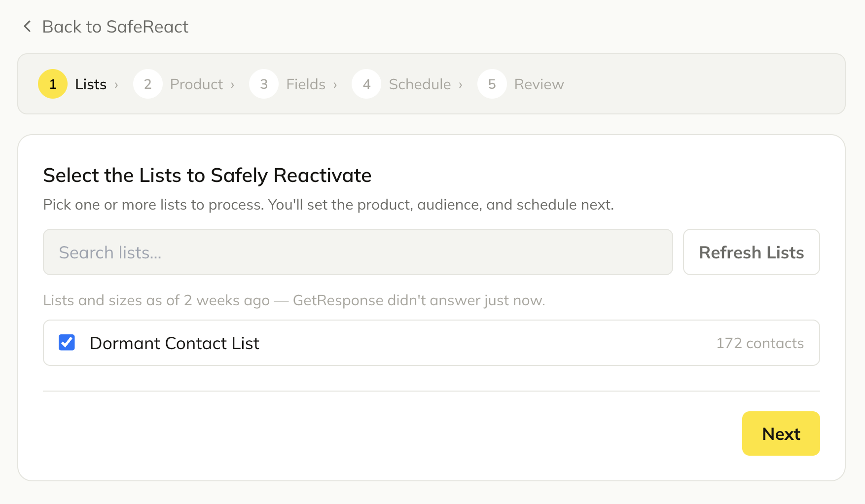Image resolution: width=865 pixels, height=504 pixels.
Task: Jump to the Schedule step label
Action: [x=420, y=84]
